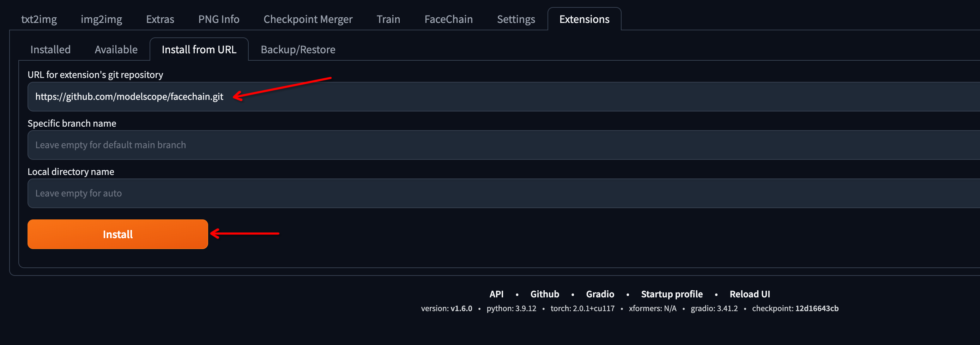Open the Train tab
980x345 pixels.
click(x=388, y=19)
